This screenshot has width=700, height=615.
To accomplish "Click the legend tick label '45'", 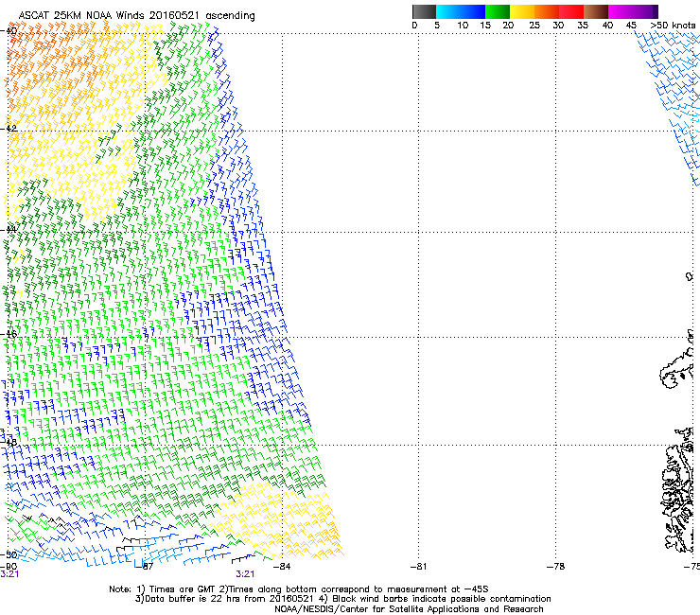I will coord(631,26).
